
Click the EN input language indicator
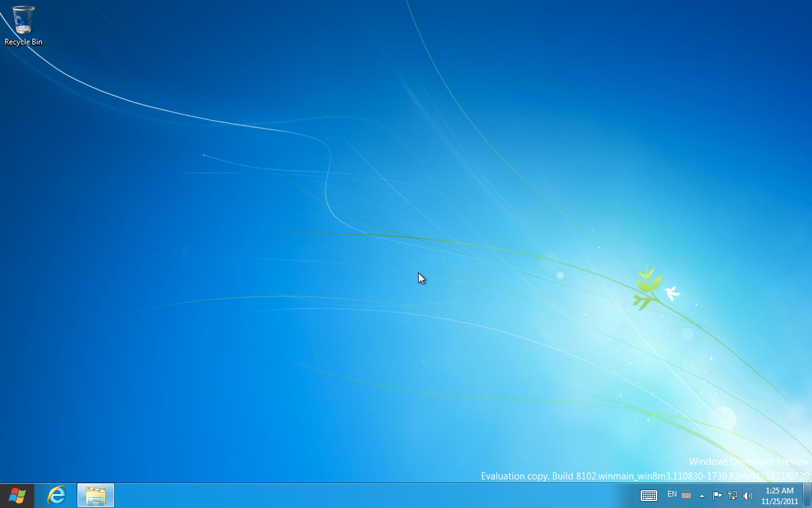click(x=672, y=494)
